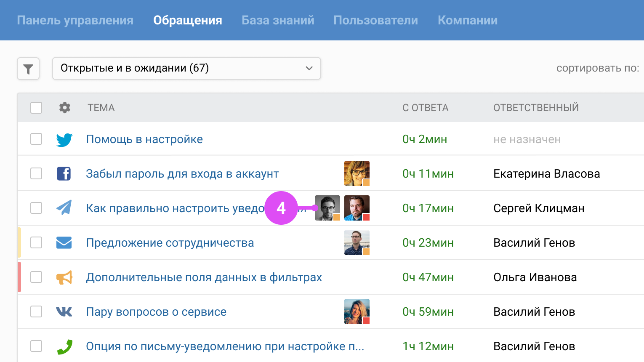
Task: Click the green phone channel icon
Action: click(x=64, y=346)
